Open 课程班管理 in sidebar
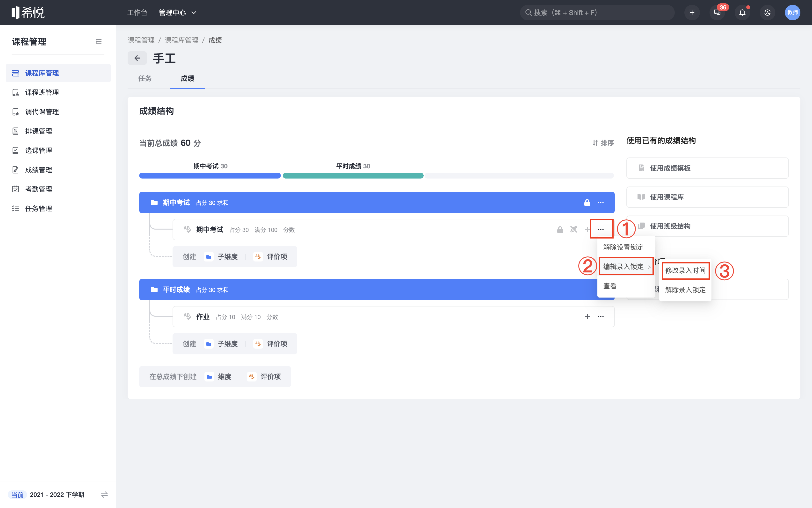Screen dimensions: 812x508 click(58, 92)
